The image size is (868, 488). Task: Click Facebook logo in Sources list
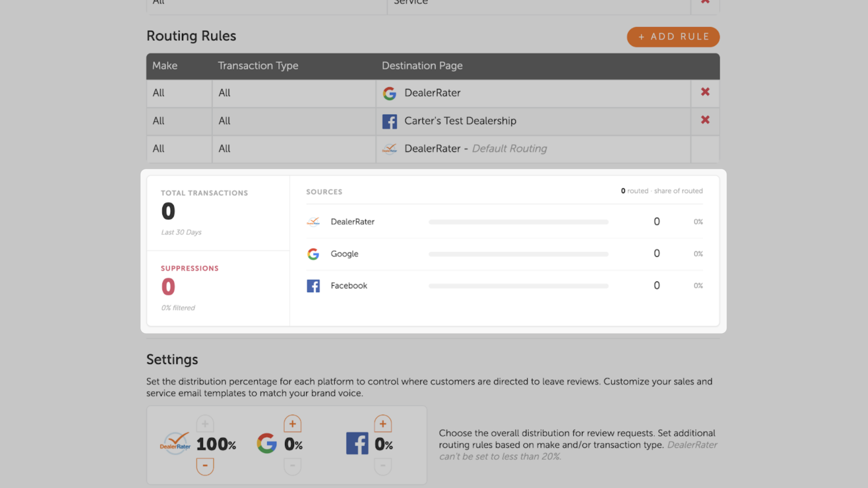pos(313,286)
